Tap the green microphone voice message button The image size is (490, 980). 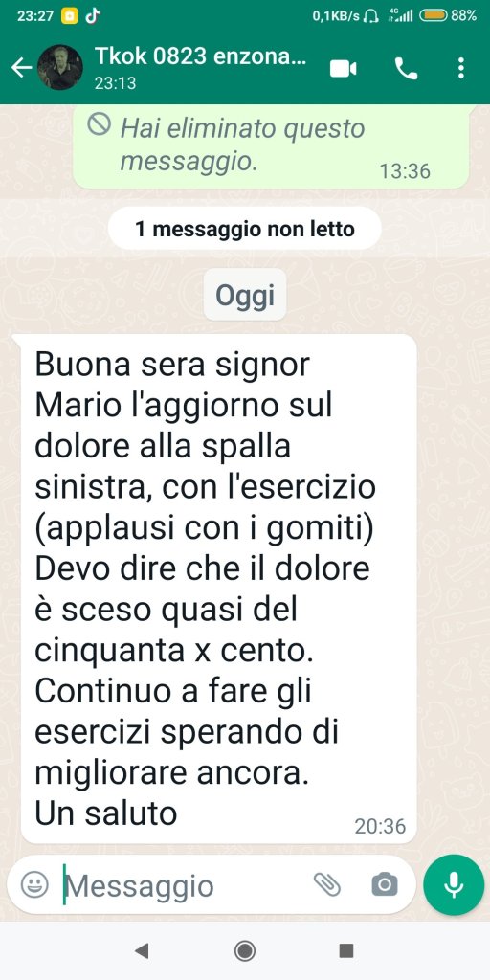[454, 885]
